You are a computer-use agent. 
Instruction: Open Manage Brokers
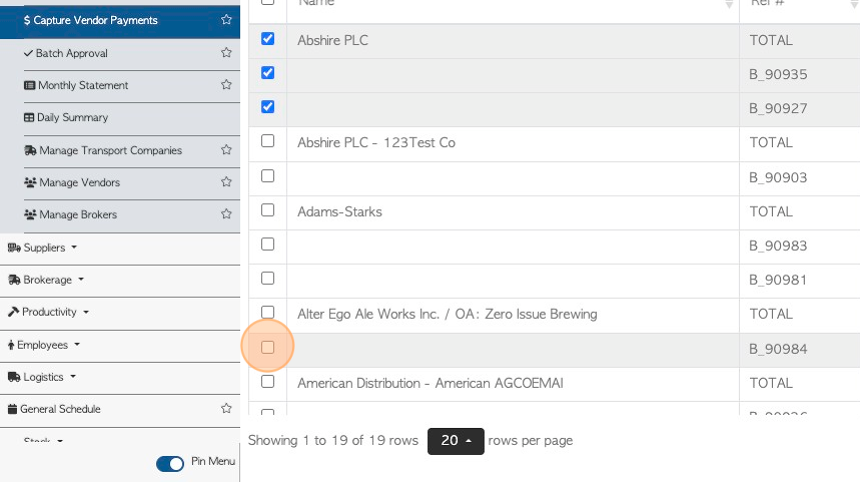point(78,214)
